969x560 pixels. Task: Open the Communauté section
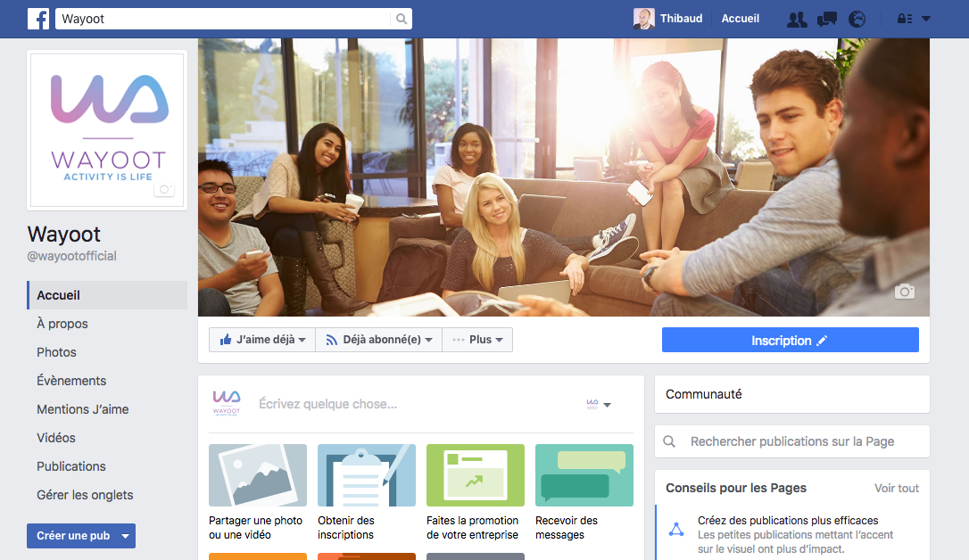coord(791,394)
